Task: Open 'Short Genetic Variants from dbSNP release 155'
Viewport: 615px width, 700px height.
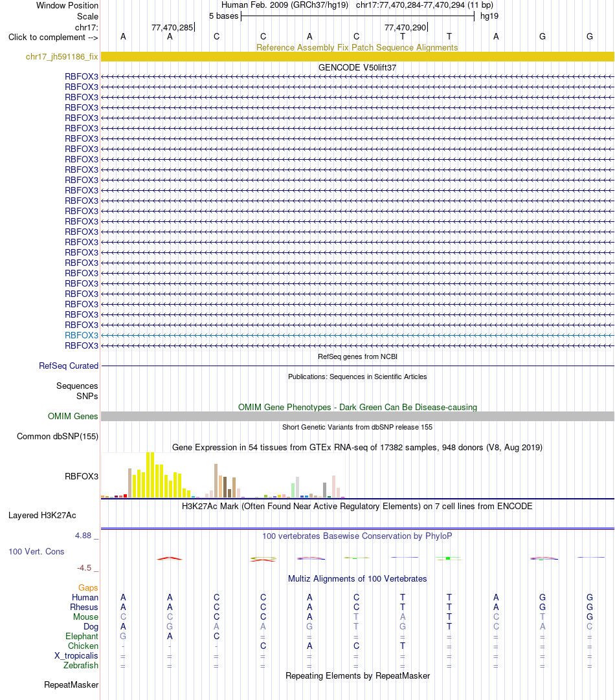Action: pos(357,427)
